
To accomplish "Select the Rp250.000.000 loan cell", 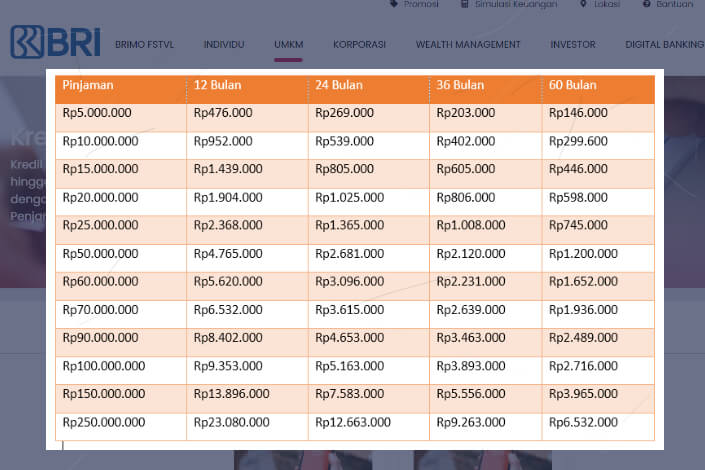I will tap(121, 427).
